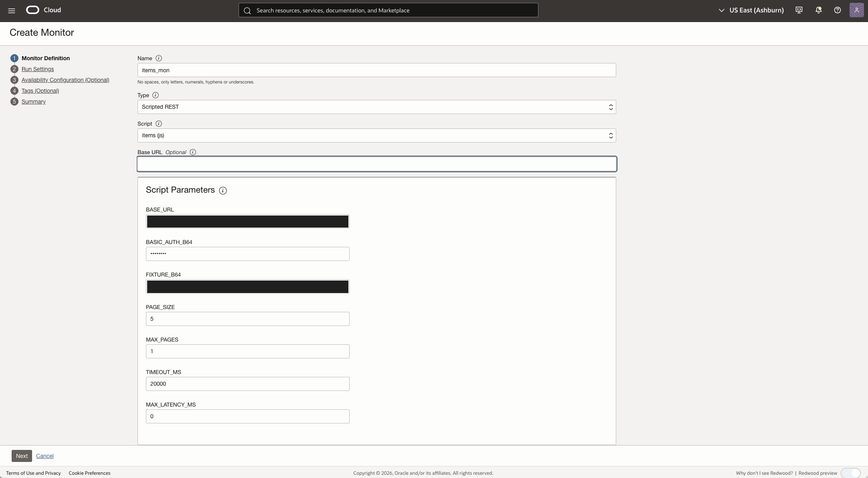Click the BASE_URL parameter field
Image resolution: width=868 pixels, height=478 pixels.
(247, 222)
